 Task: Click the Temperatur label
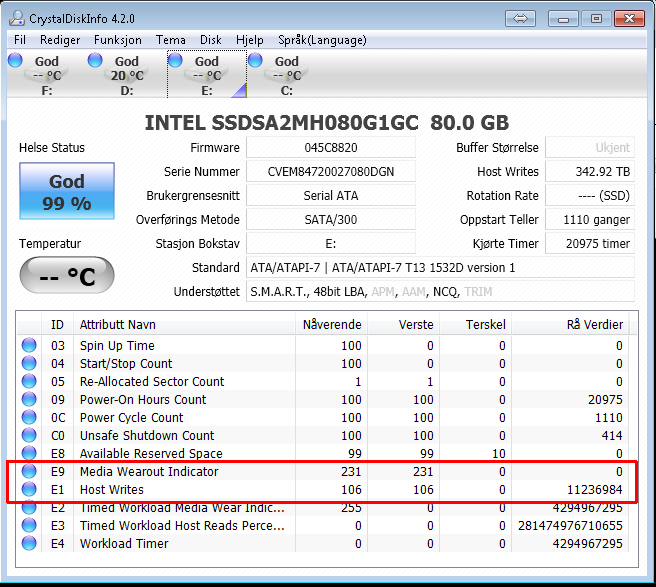tap(50, 244)
